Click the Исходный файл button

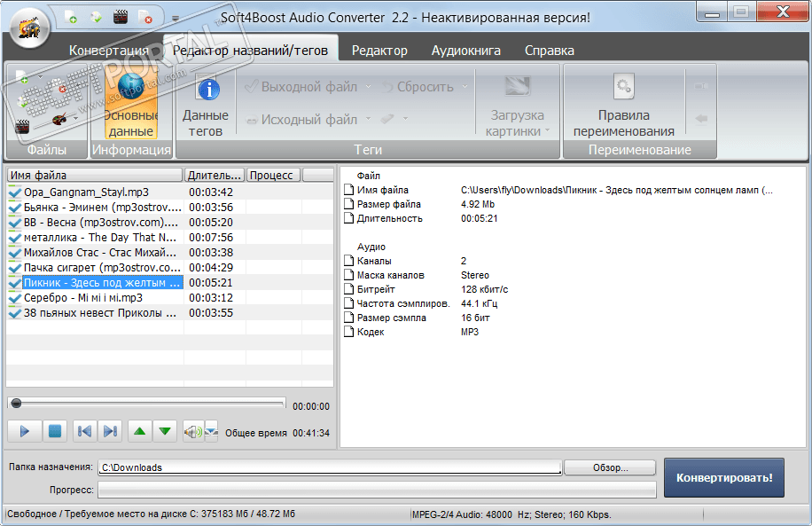point(302,119)
